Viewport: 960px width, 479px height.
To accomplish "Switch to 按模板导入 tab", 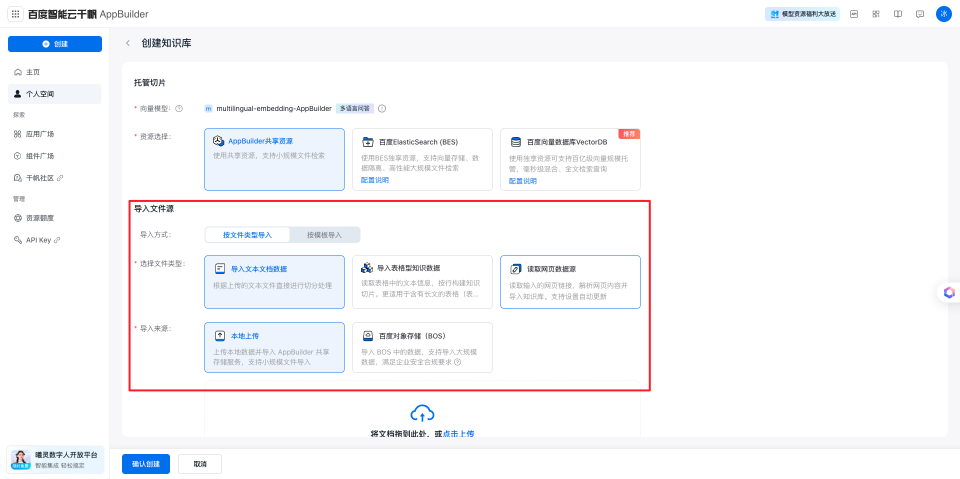I will (x=324, y=235).
